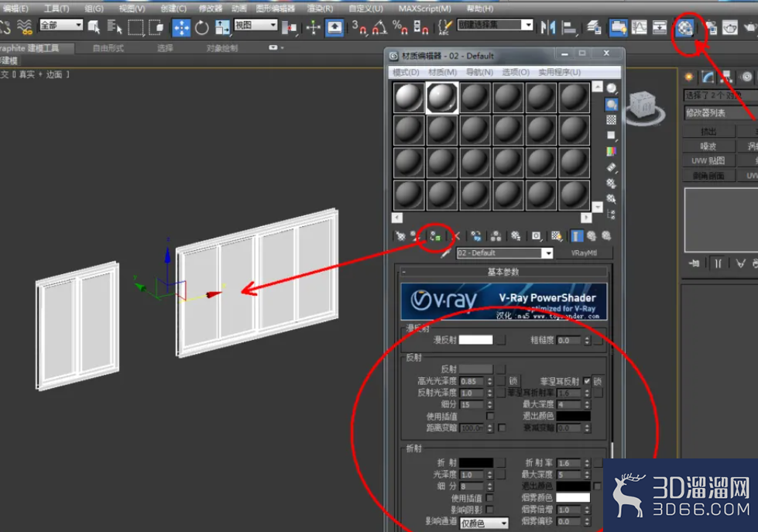
Task: Open the Material Editor from main toolbar
Action: coord(684,28)
